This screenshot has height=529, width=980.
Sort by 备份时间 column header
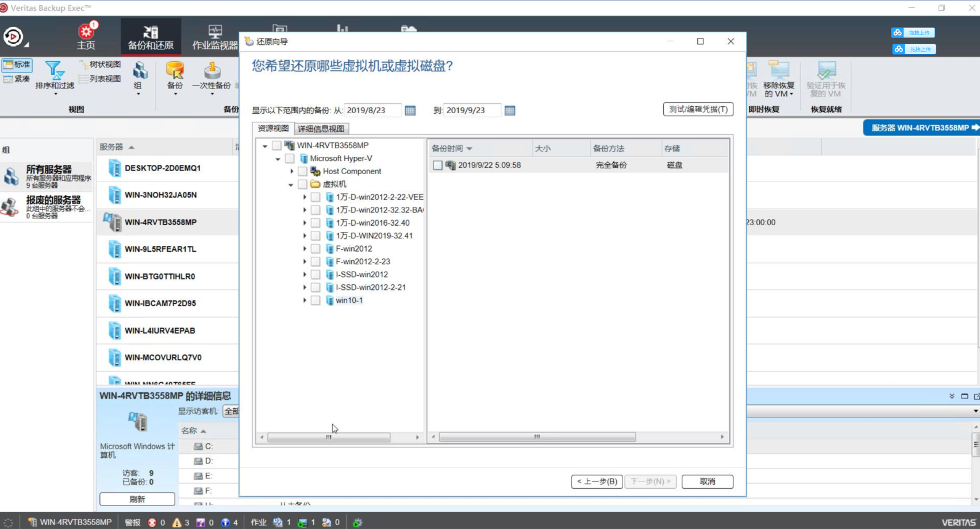(480, 148)
